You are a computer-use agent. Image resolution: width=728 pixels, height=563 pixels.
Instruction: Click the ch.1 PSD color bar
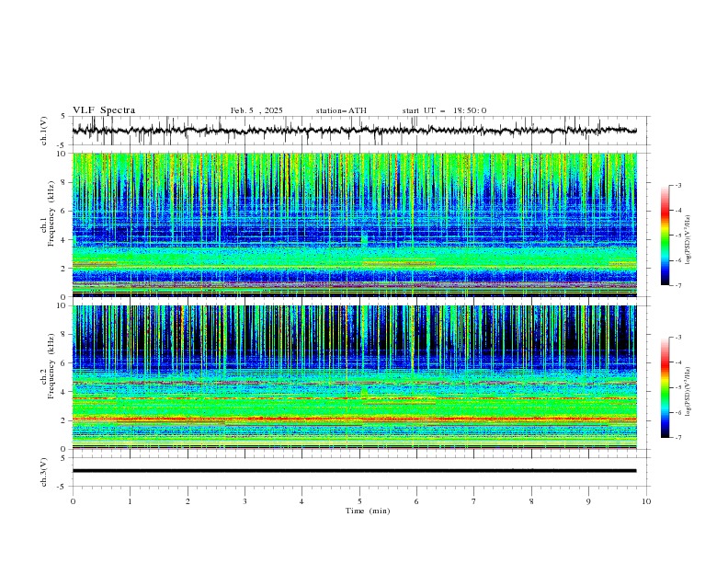pos(665,236)
